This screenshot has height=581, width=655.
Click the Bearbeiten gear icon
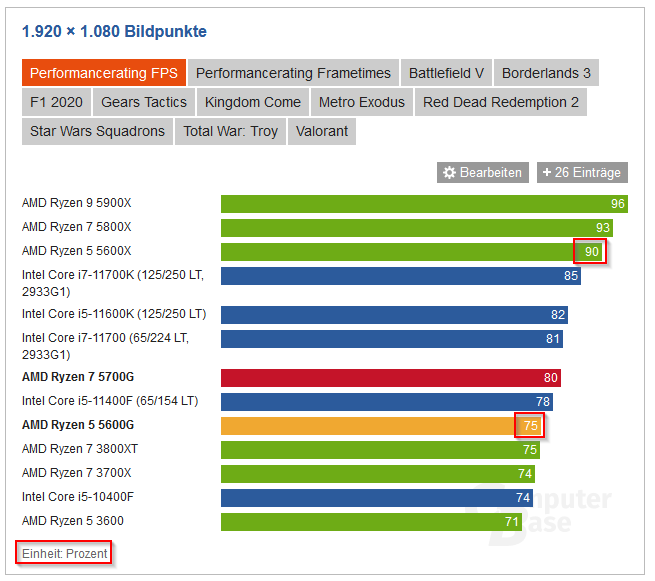[449, 173]
